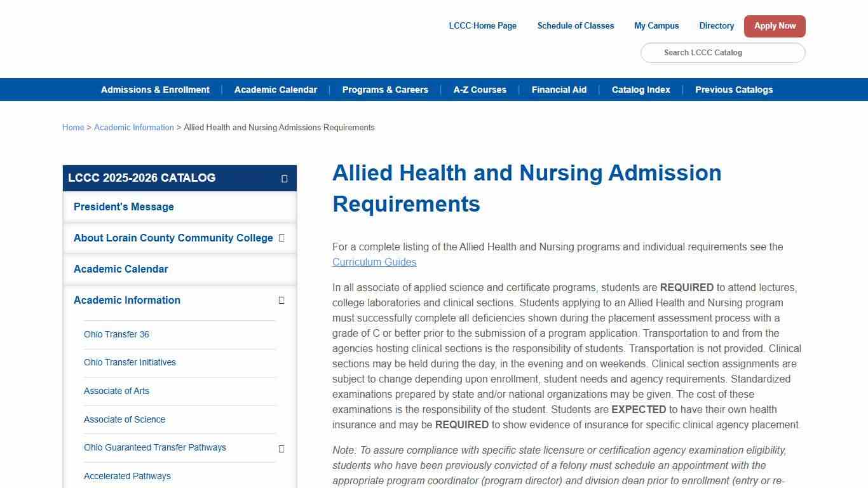Screen dimensions: 868x488
Task: Click Home in the breadcrumb trail
Action: 73,127
